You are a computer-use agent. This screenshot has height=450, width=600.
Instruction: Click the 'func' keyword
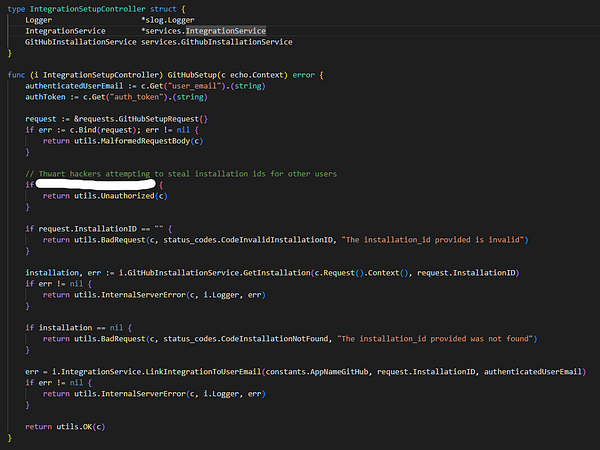pyautogui.click(x=16, y=75)
